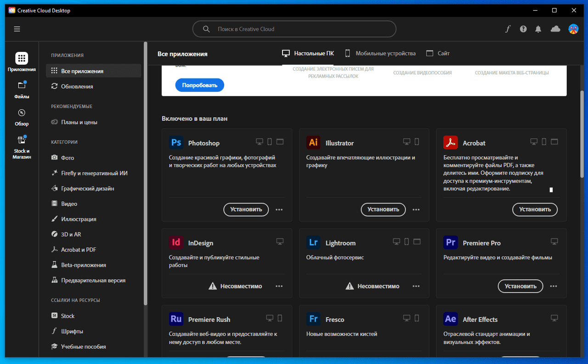The image size is (588, 364).
Task: Switch to the Сайт tab
Action: pos(438,53)
